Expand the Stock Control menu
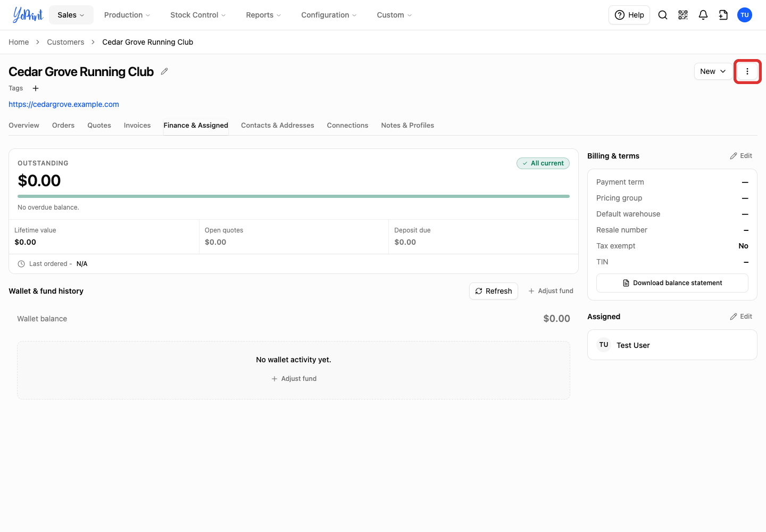The width and height of the screenshot is (766, 532). point(198,15)
